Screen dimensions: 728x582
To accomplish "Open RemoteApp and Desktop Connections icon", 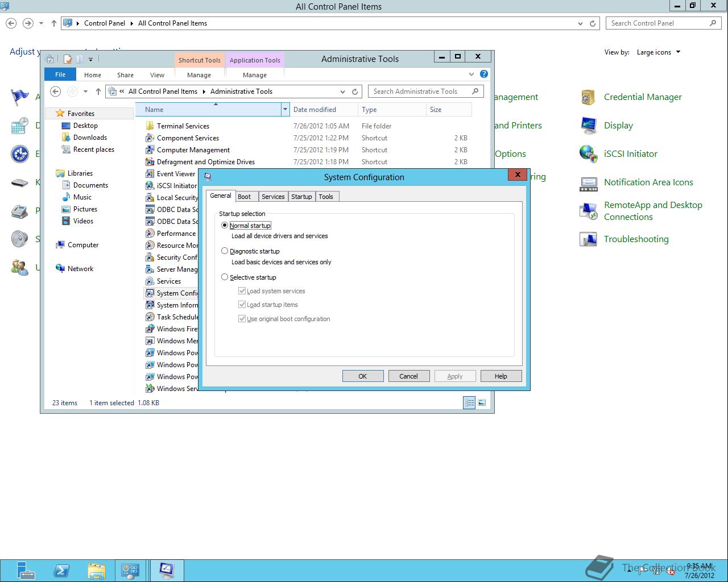I will click(588, 211).
